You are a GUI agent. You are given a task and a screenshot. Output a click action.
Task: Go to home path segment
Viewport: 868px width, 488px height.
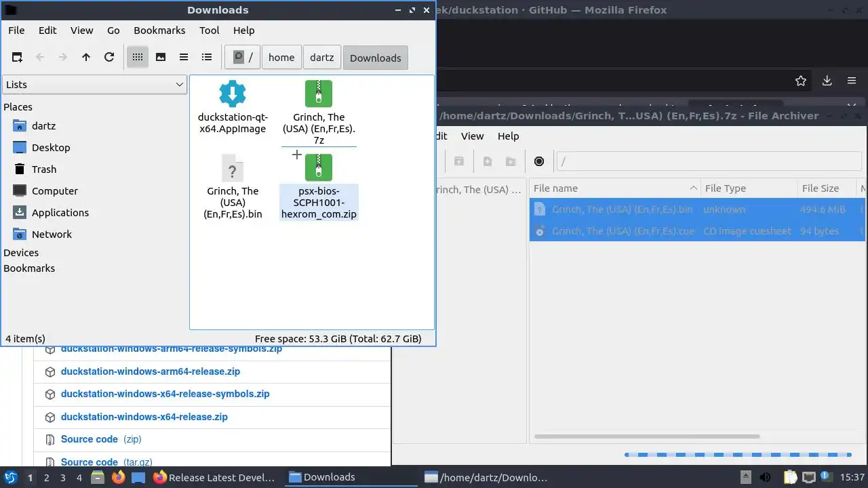click(281, 58)
